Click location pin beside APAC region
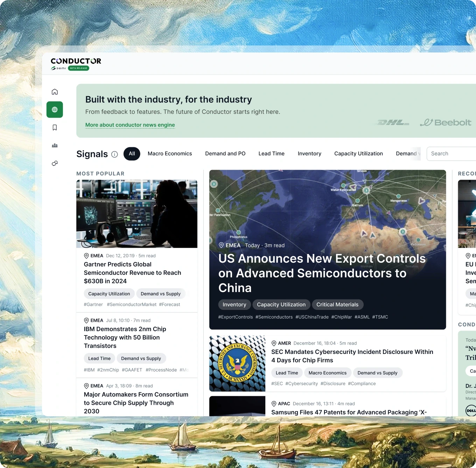476x468 pixels. pos(274,404)
